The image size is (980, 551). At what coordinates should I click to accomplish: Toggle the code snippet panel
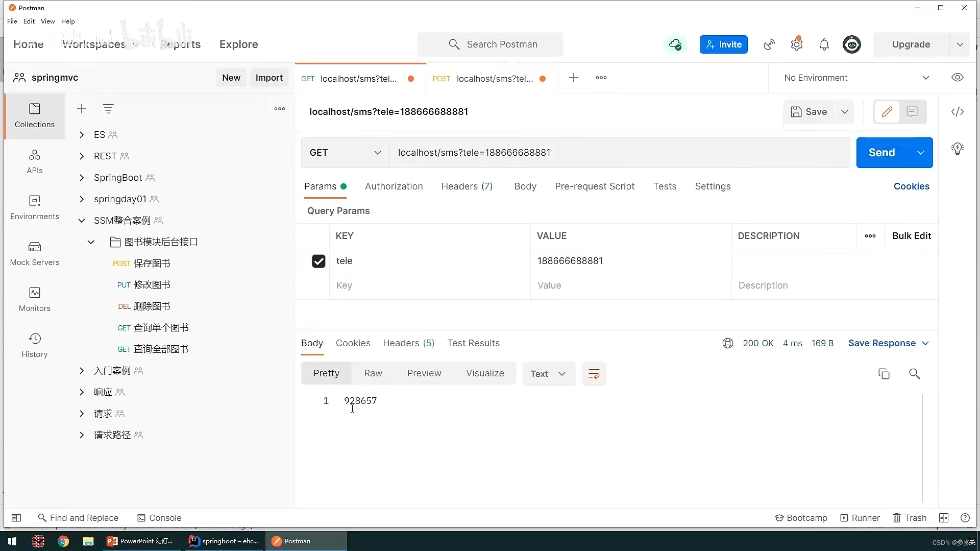[958, 112]
